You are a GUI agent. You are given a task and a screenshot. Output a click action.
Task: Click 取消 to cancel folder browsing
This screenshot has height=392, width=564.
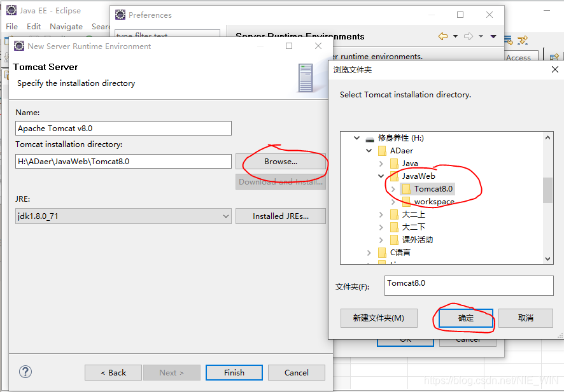(x=526, y=318)
